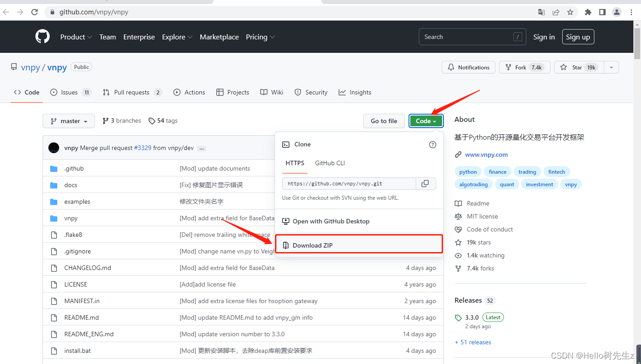Open the 3 branches link
Viewport: 641px width, 364px height.
(x=122, y=121)
